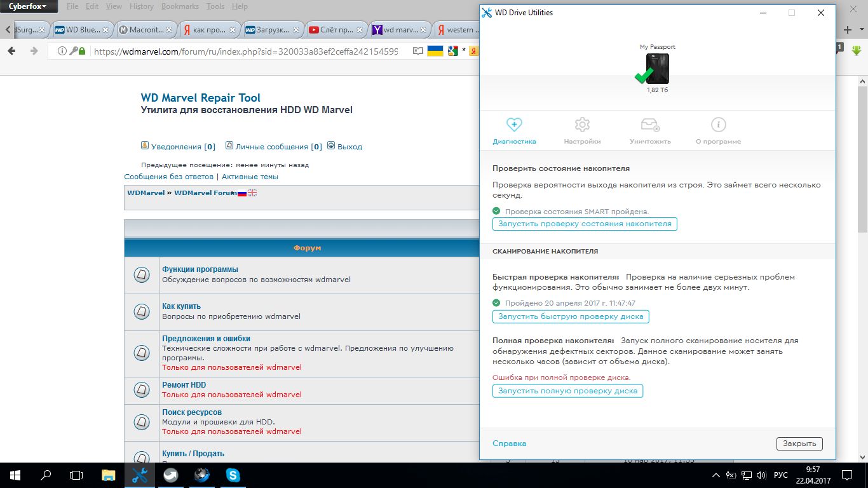Start full disk test (Запустить полную проверку диска)

click(567, 391)
